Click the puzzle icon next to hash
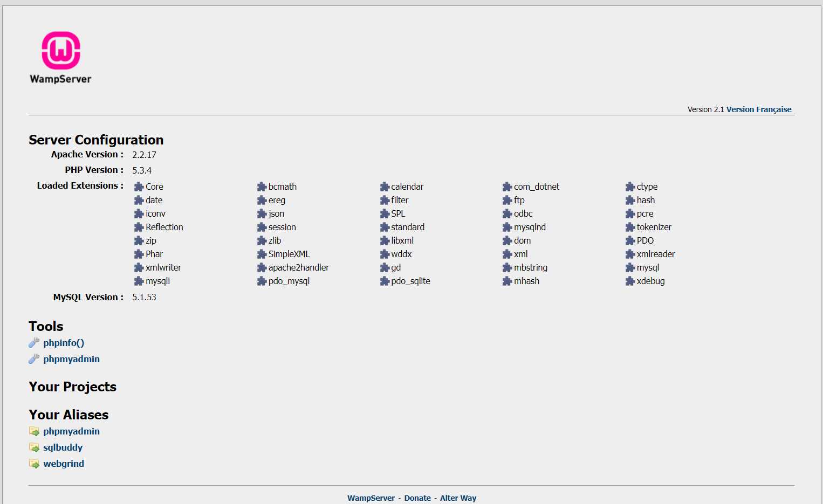This screenshot has height=504, width=823. coord(630,200)
